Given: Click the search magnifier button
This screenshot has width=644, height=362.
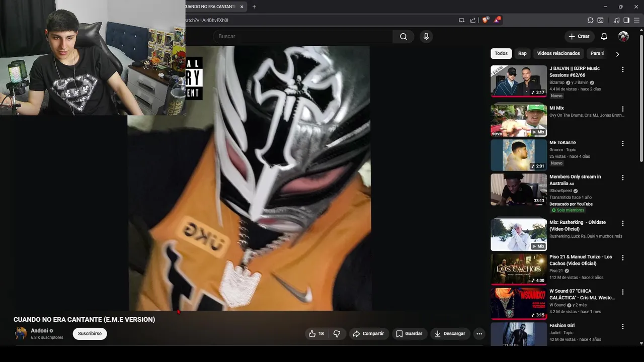Looking at the screenshot, I should pyautogui.click(x=404, y=36).
